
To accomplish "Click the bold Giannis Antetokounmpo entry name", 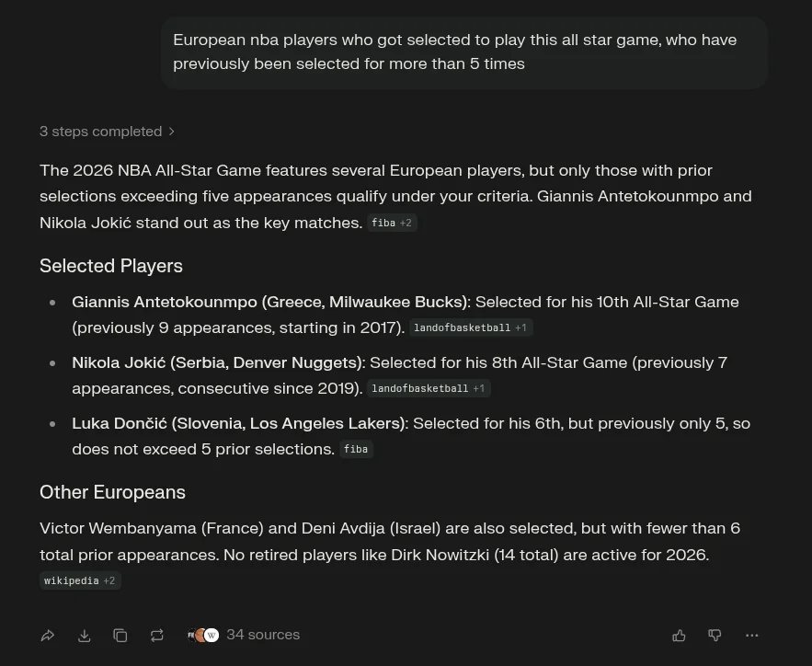I will 269,302.
